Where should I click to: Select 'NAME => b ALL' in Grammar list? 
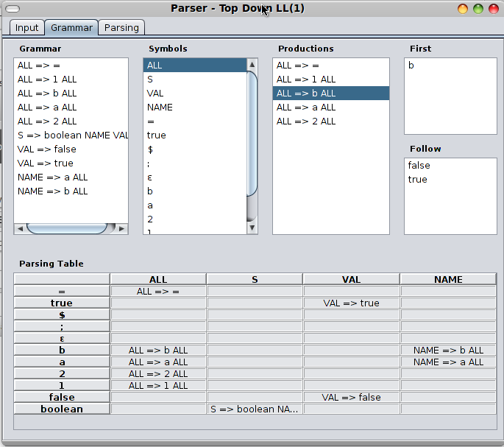pos(71,191)
